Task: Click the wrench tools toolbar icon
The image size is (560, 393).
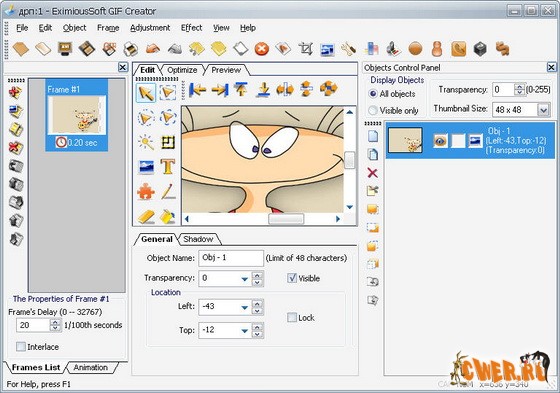Action: [x=348, y=49]
